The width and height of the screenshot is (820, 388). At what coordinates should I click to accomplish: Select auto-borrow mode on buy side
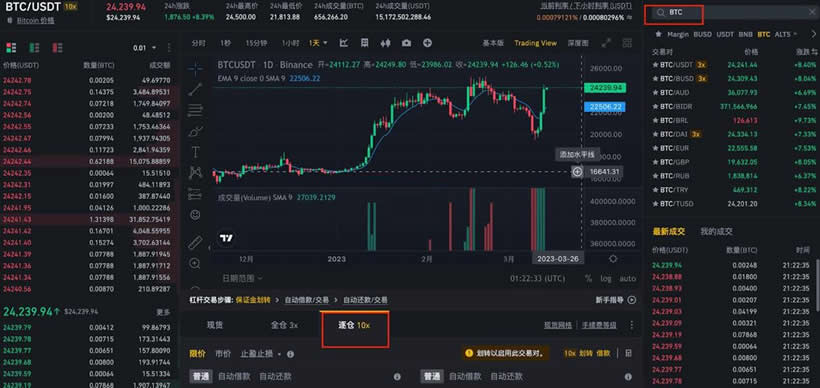[234, 376]
